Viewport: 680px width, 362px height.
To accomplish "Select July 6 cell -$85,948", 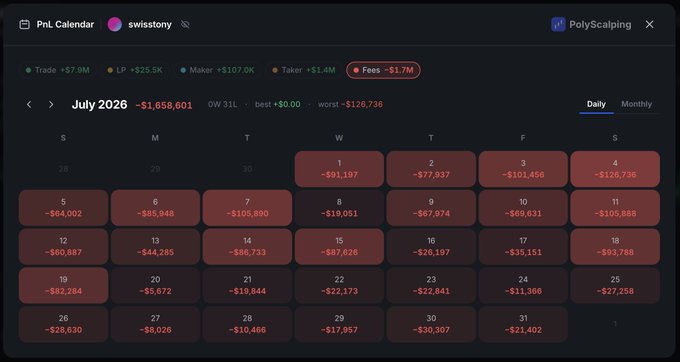I will [155, 208].
